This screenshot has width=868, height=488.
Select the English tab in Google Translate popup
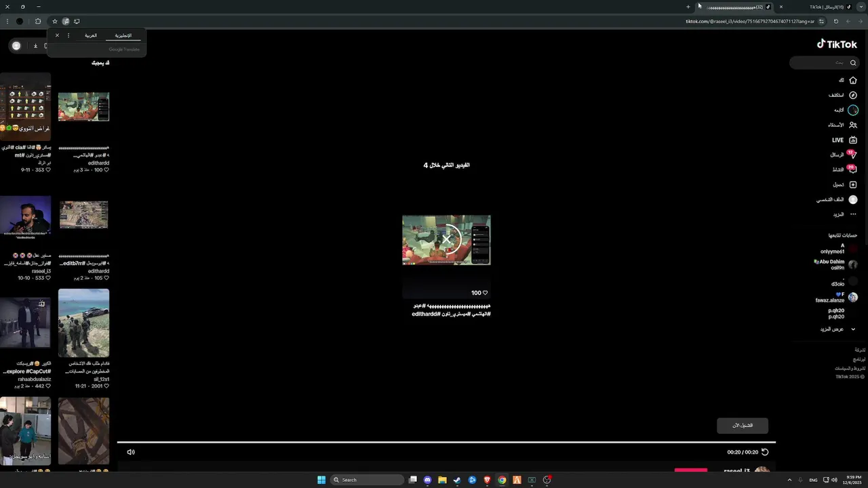coord(123,35)
